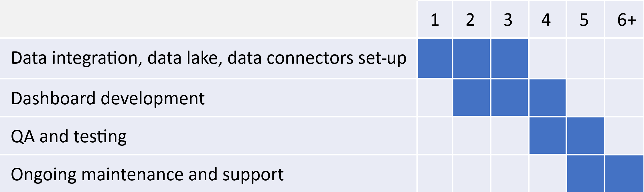Select blue Ongoing maintenance cell under column 6+

625,174
